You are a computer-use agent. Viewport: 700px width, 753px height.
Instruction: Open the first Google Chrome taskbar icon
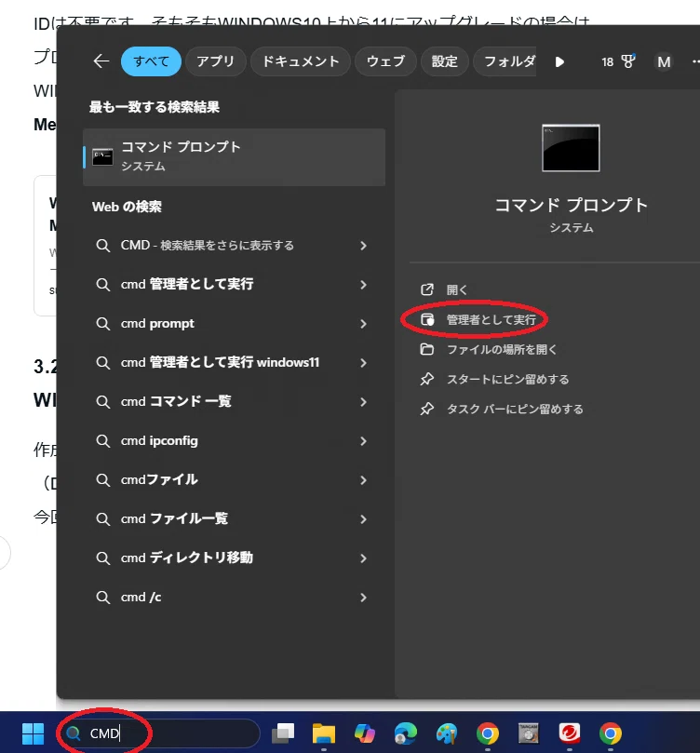pyautogui.click(x=488, y=733)
